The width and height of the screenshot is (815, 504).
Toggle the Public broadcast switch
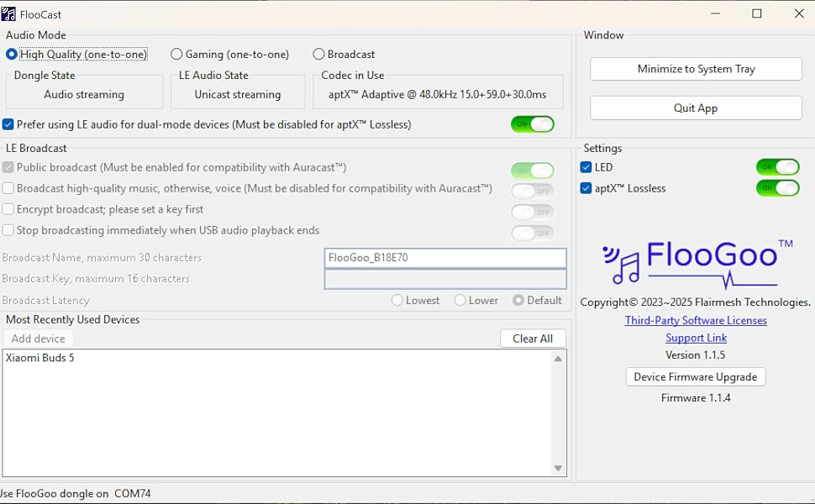pos(532,171)
